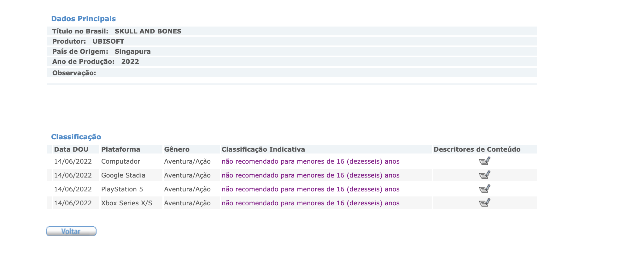Click the UBISOFT producer value

(108, 41)
